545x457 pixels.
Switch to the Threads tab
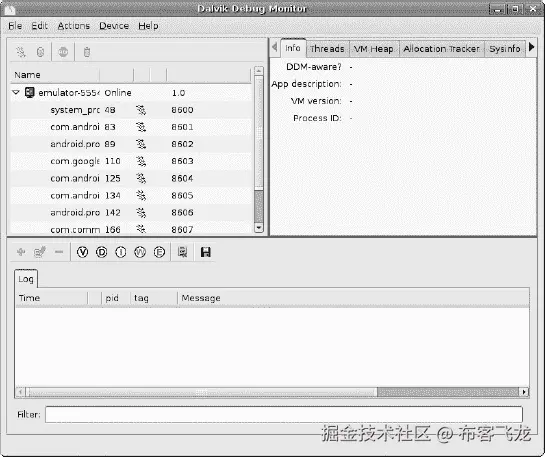(x=327, y=49)
